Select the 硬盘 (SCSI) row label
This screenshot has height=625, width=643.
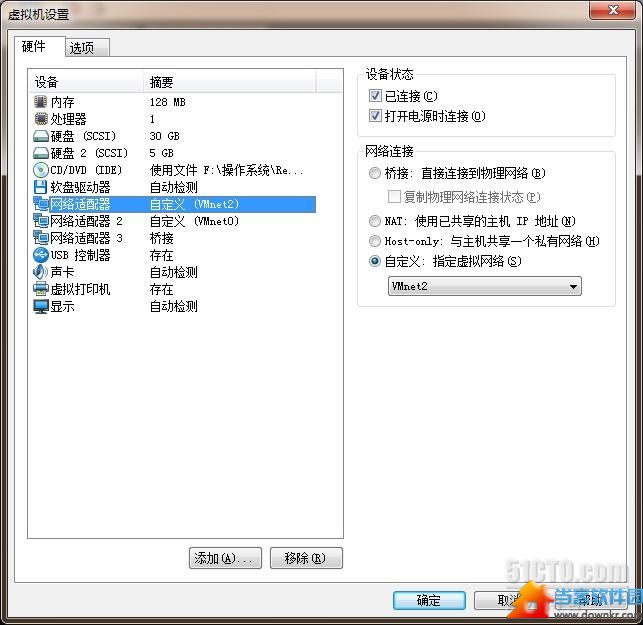83,136
